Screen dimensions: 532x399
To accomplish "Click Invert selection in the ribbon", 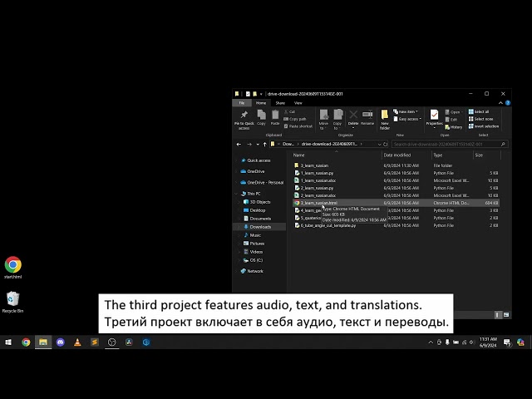I will 484,126.
